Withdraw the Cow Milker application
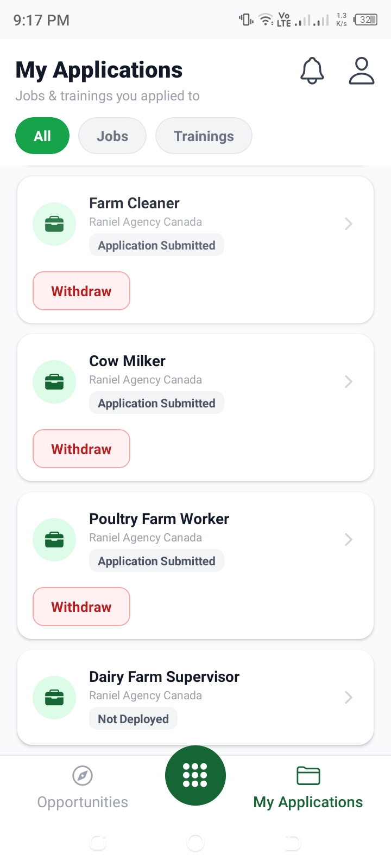Viewport: 391px width, 868px height. (x=81, y=449)
